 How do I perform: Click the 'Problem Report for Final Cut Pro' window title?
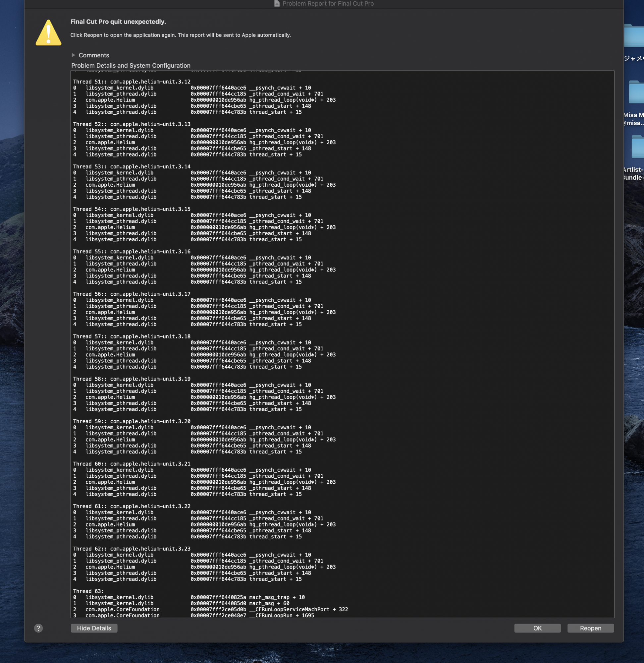coord(328,3)
